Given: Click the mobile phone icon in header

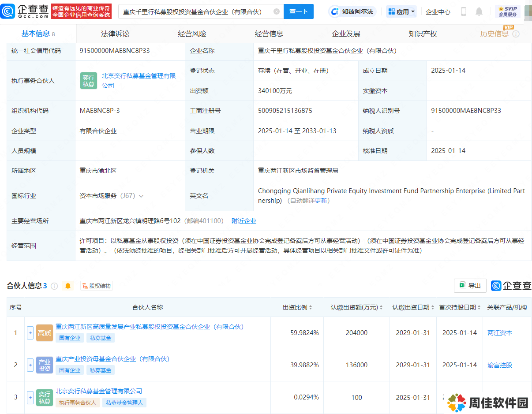Looking at the screenshot, I should 463,11.
